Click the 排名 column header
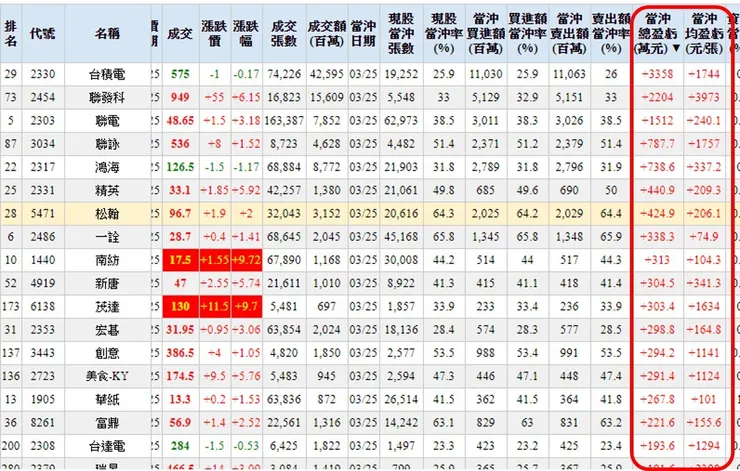Viewport: 740px width, 471px height. tap(10, 34)
